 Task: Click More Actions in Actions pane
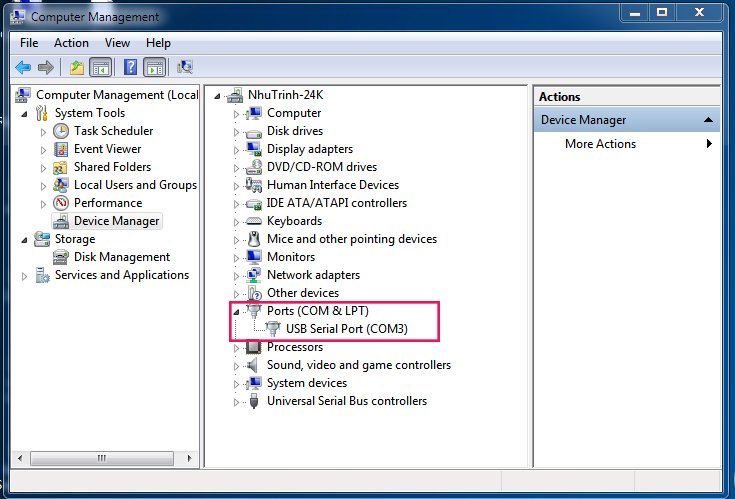click(600, 144)
